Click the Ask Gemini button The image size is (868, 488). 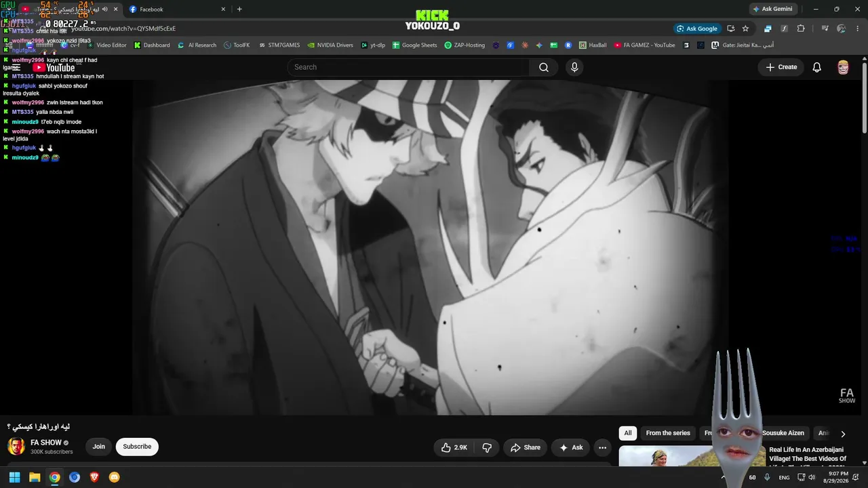click(x=772, y=9)
